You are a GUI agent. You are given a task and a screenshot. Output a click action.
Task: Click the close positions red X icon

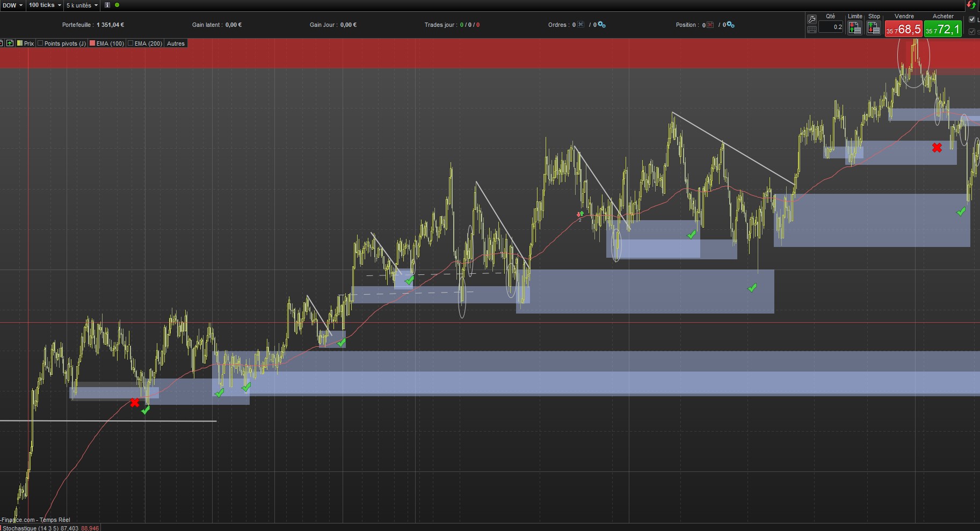click(x=710, y=25)
